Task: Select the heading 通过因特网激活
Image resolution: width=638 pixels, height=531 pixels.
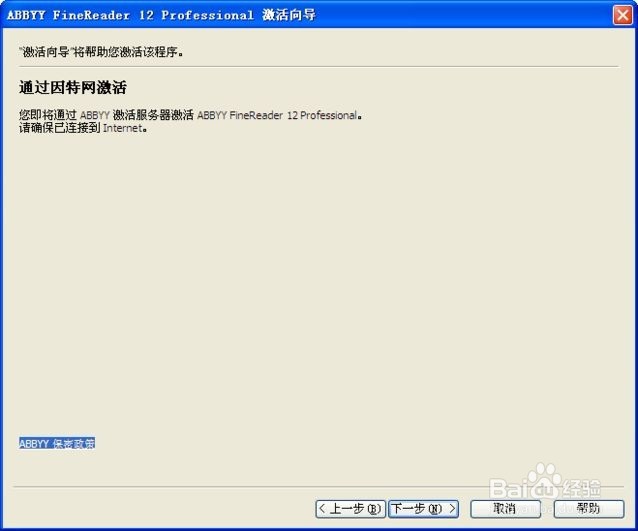Action: (x=73, y=87)
